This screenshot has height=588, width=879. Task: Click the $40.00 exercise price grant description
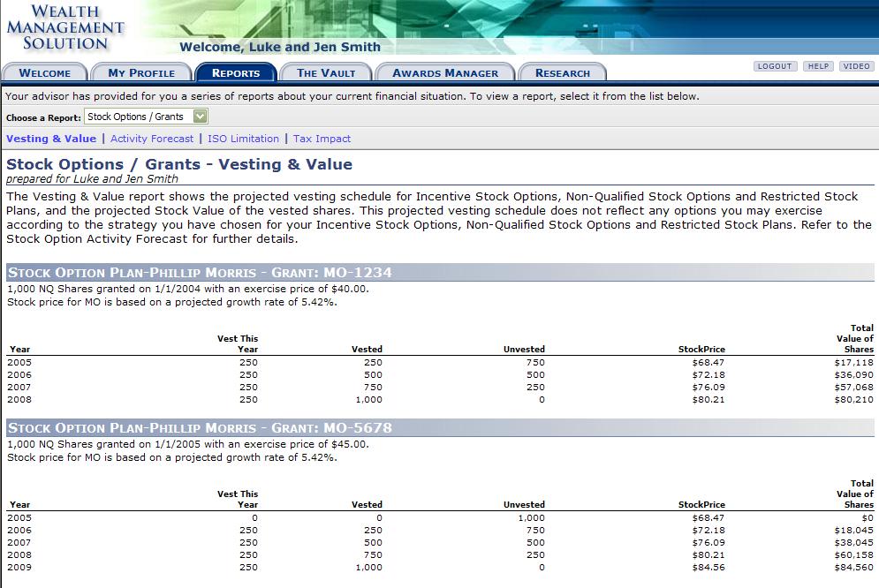(188, 289)
